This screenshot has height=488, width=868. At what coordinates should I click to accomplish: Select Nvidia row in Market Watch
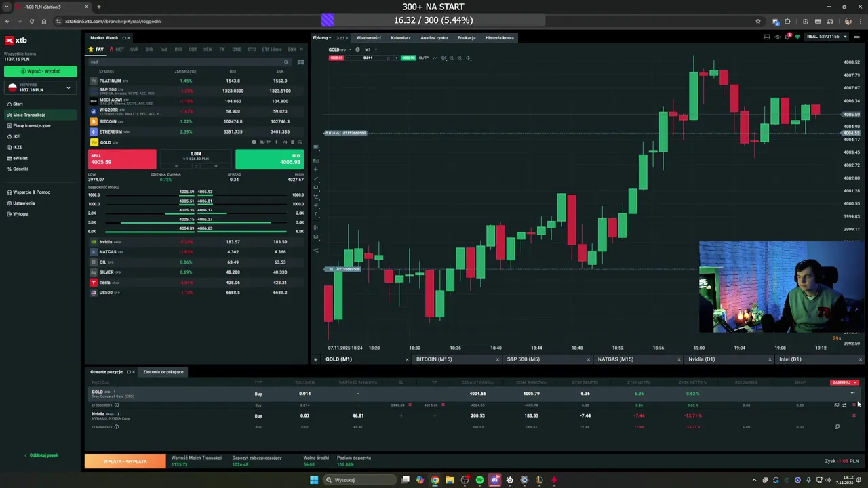pos(197,242)
